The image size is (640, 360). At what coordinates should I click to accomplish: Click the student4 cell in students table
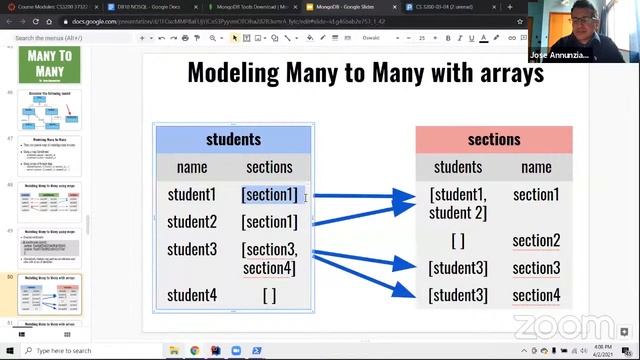pyautogui.click(x=192, y=295)
